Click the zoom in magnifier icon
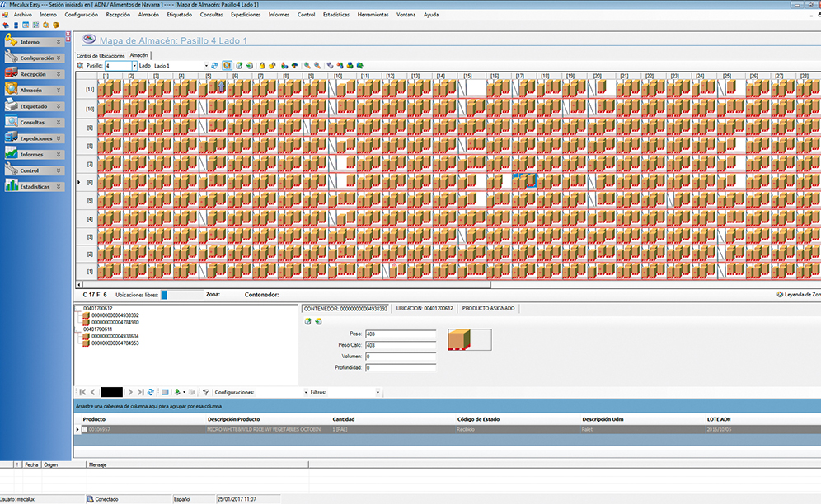This screenshot has width=821, height=504. click(x=307, y=65)
